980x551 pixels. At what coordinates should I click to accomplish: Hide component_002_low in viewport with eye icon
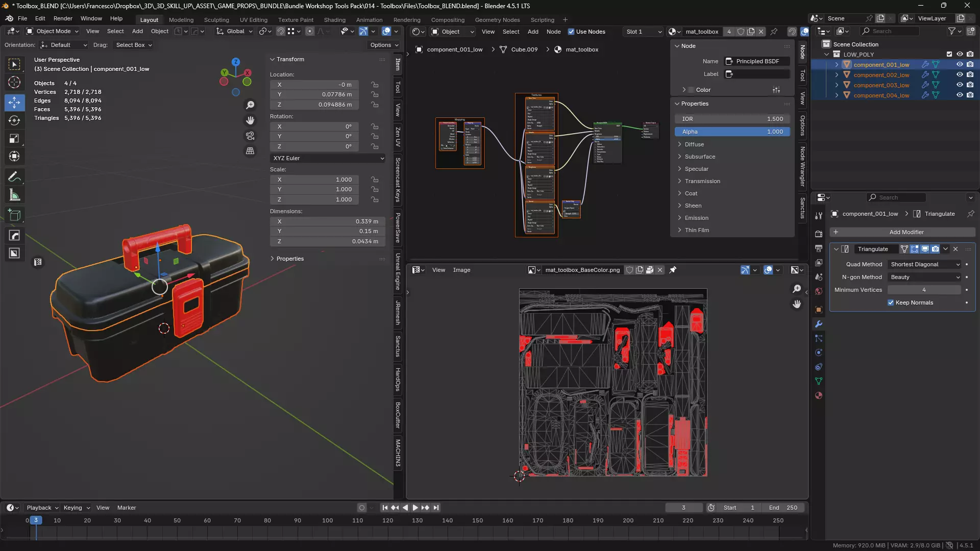pyautogui.click(x=960, y=74)
